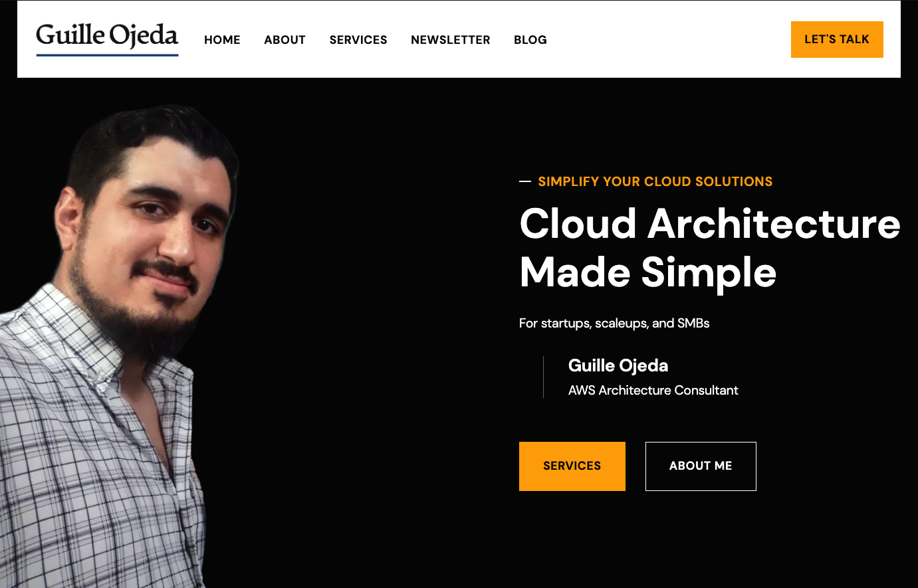Click the 'AWS Architecture Consultant' subtitle
The width and height of the screenshot is (918, 588).
653,391
